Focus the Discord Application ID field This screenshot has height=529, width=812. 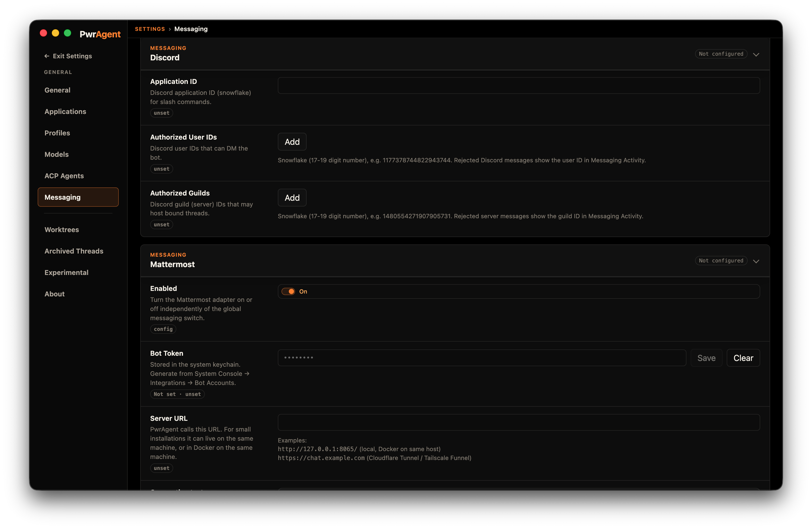click(518, 85)
